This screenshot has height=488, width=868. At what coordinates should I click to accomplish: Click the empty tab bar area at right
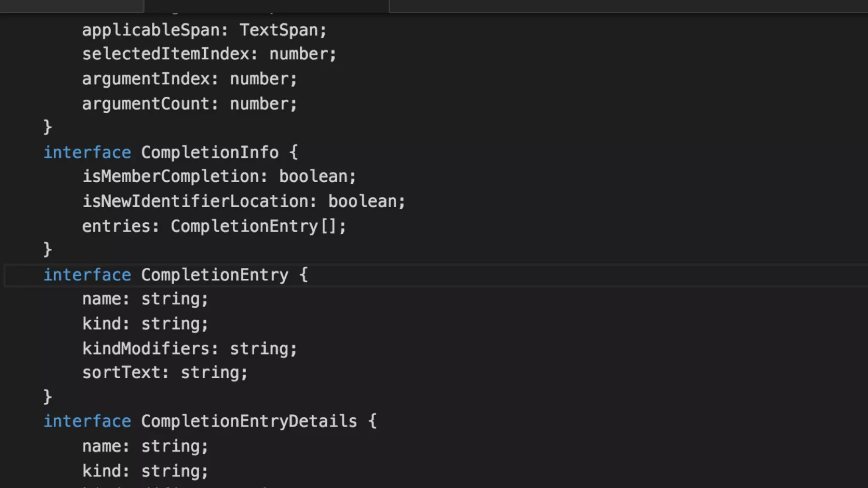point(627,6)
